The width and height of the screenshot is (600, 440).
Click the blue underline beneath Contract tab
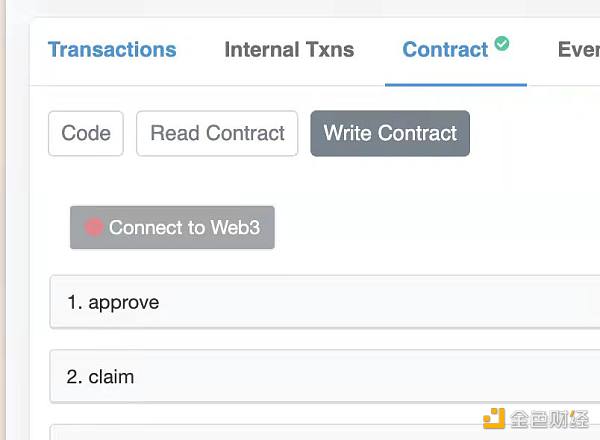tap(455, 85)
